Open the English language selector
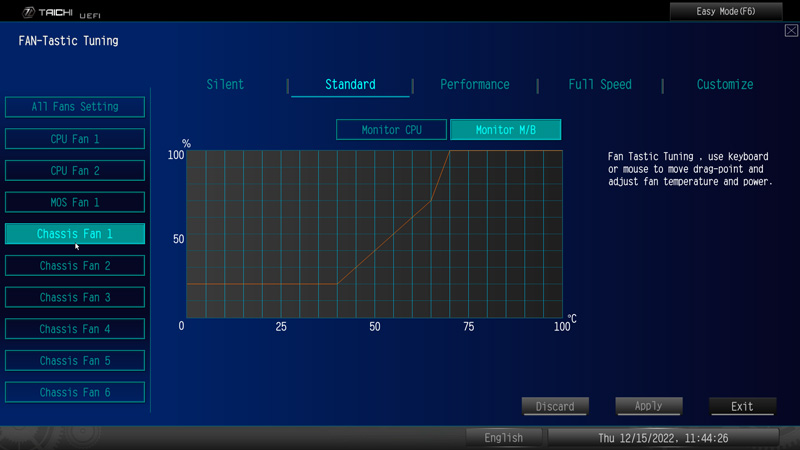This screenshot has height=450, width=800. [504, 438]
